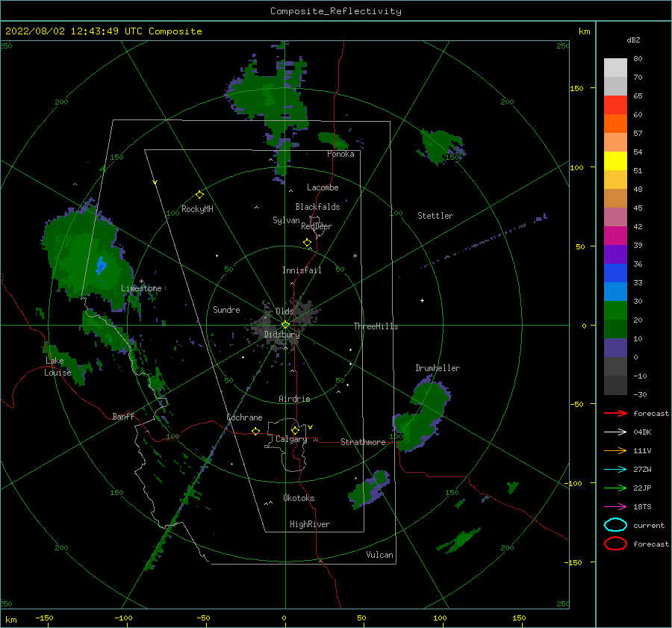Click the Ponoka label

[x=340, y=154]
